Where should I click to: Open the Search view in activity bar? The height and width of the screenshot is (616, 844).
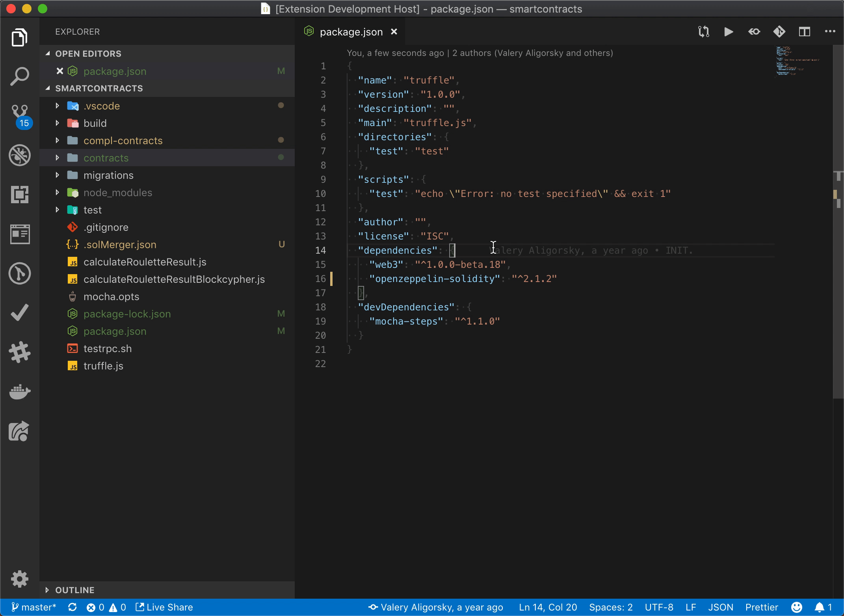[19, 76]
